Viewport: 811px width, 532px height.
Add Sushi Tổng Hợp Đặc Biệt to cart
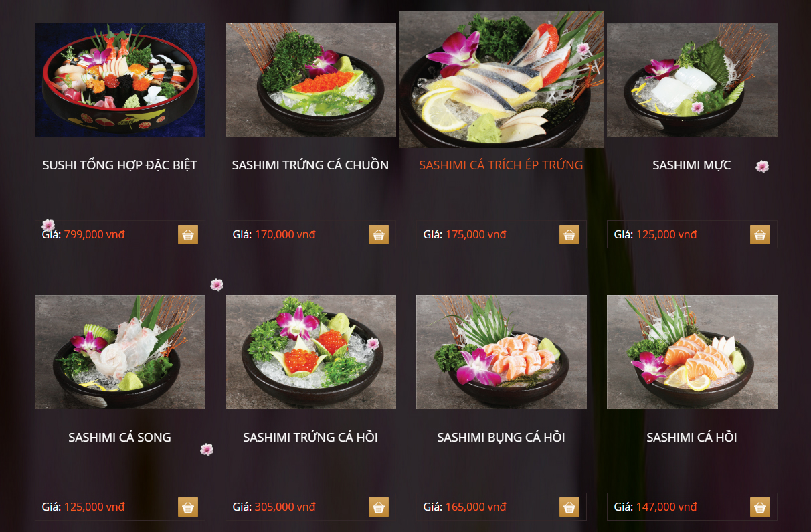188,235
